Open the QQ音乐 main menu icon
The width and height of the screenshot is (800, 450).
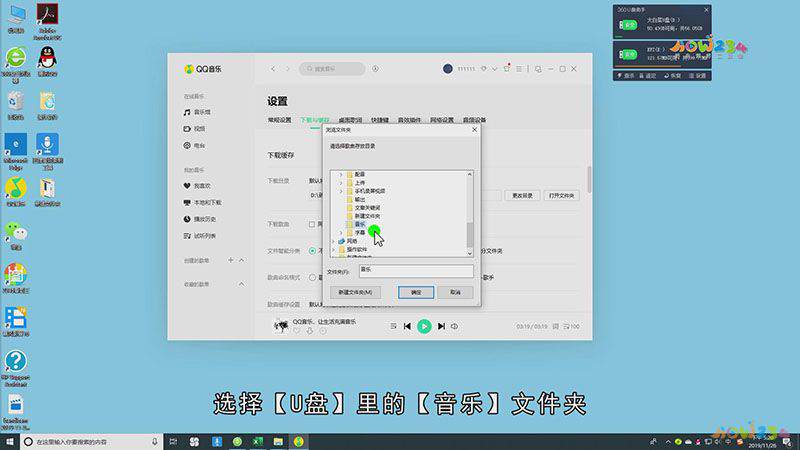519,69
